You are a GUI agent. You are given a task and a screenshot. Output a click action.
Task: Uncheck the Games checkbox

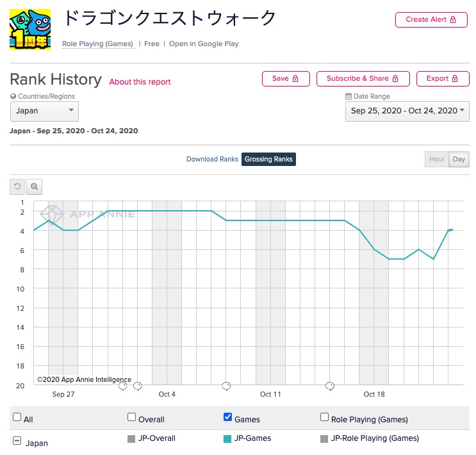227,417
